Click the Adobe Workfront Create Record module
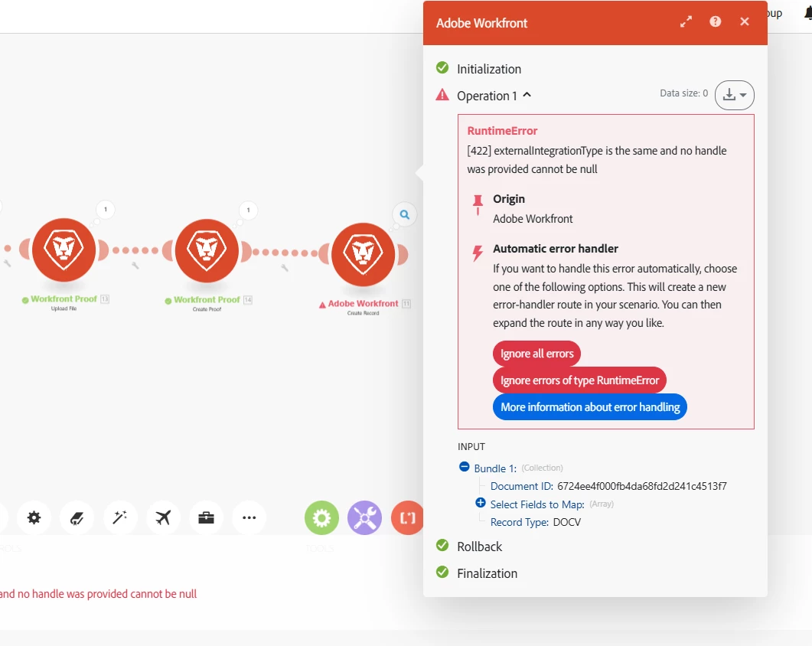Screen dimensions: 812x646 363,254
